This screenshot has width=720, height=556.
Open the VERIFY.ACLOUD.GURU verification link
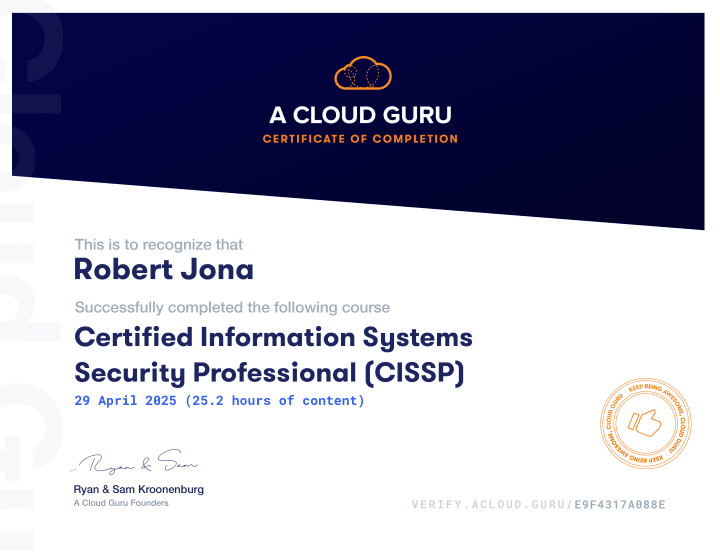[x=491, y=505]
